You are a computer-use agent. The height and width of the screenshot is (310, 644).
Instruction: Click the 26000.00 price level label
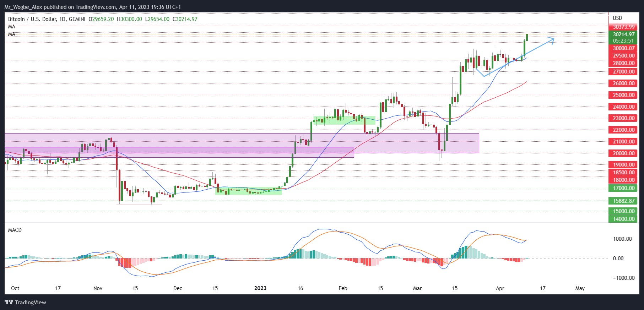pos(623,83)
